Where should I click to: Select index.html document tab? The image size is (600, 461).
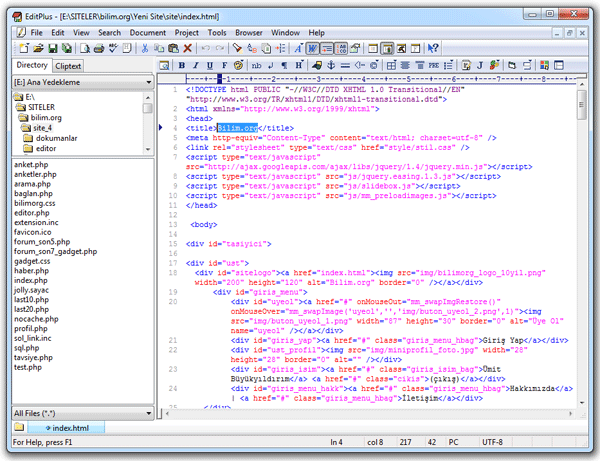67,428
